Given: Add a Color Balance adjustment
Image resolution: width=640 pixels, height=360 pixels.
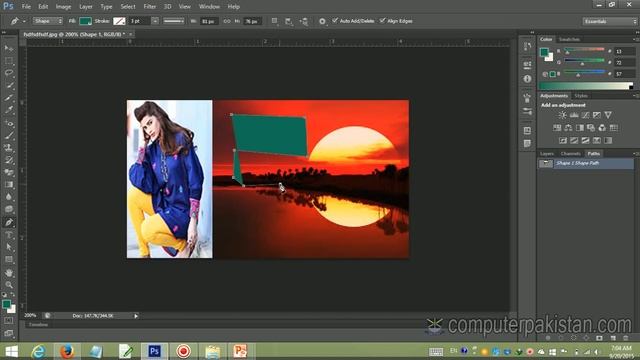Looking at the screenshot, I should (568, 128).
